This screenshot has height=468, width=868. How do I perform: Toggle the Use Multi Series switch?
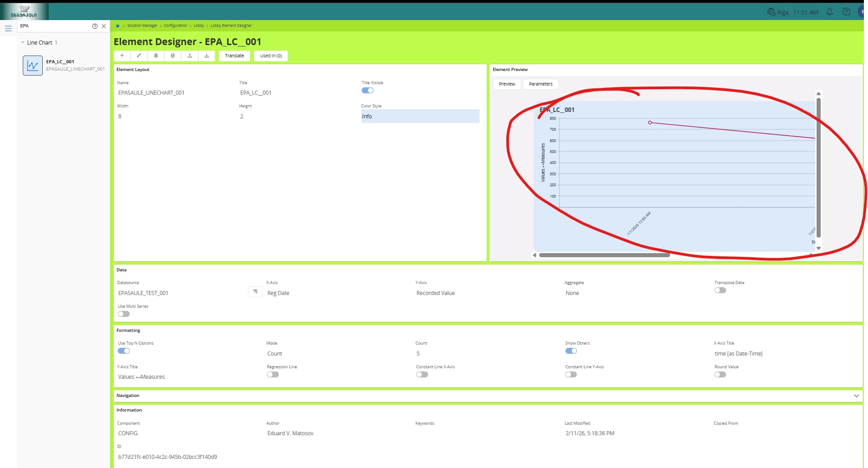click(124, 314)
